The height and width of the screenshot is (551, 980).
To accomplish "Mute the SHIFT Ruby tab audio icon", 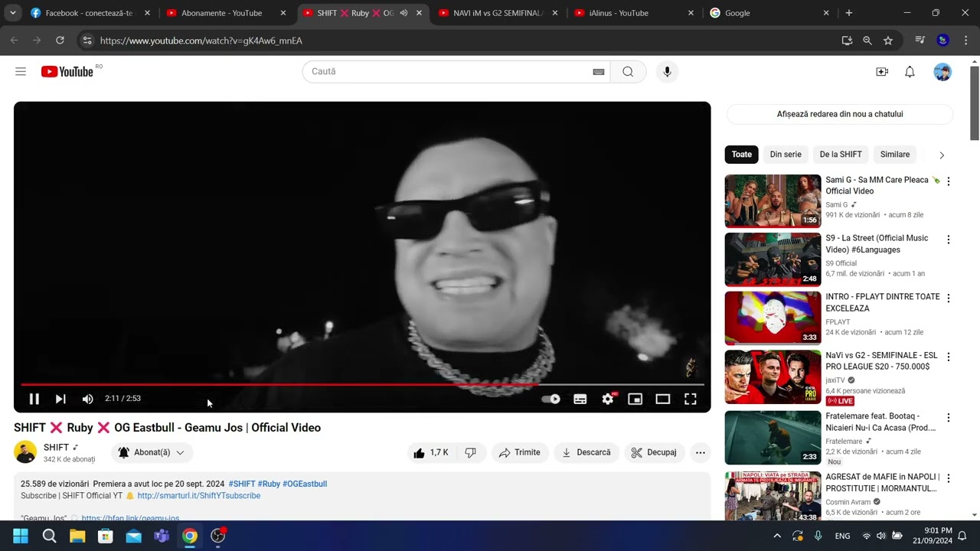I will point(403,13).
